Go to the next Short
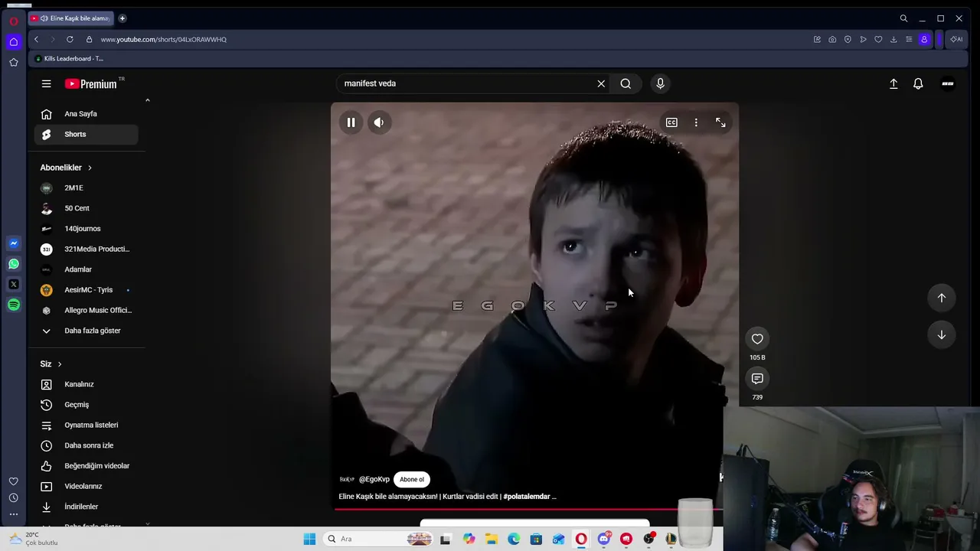The height and width of the screenshot is (551, 980). [942, 334]
